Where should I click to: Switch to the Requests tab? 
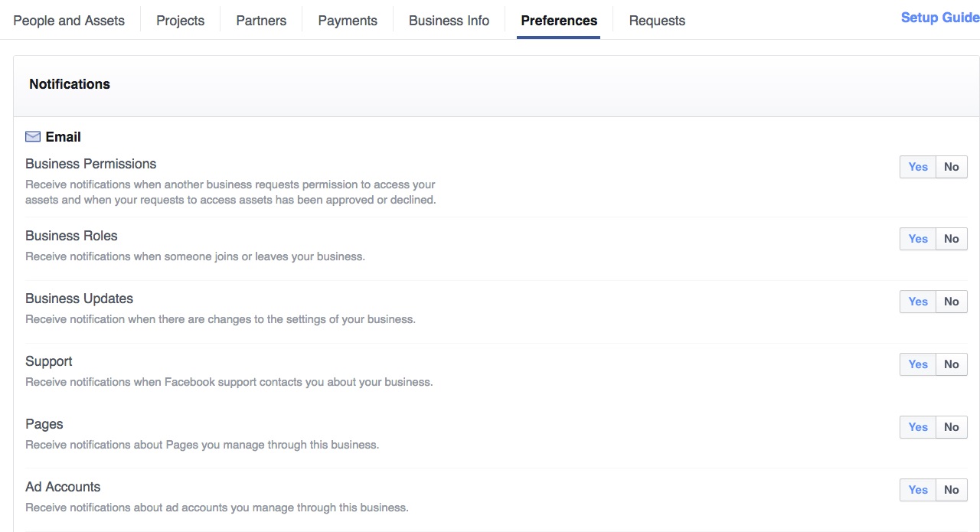(657, 21)
